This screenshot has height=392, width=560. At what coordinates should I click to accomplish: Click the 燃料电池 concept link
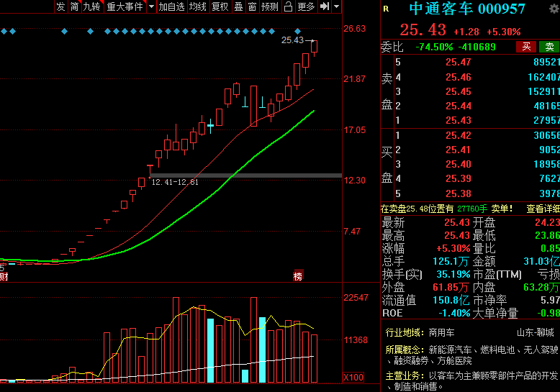point(497,350)
